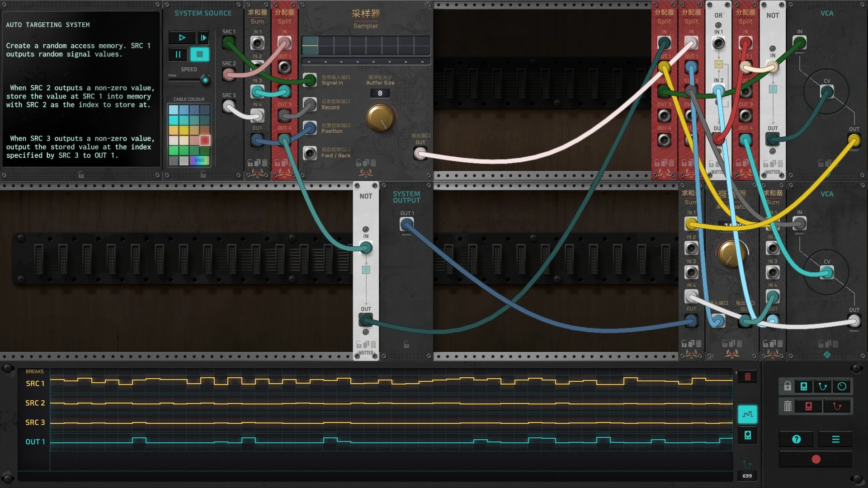Open the hamburger menu button
Image resolution: width=868 pixels, height=488 pixels.
pos(835,439)
